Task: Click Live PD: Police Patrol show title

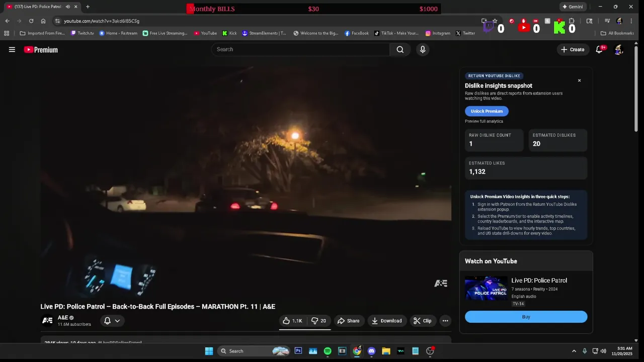Action: 539,281
